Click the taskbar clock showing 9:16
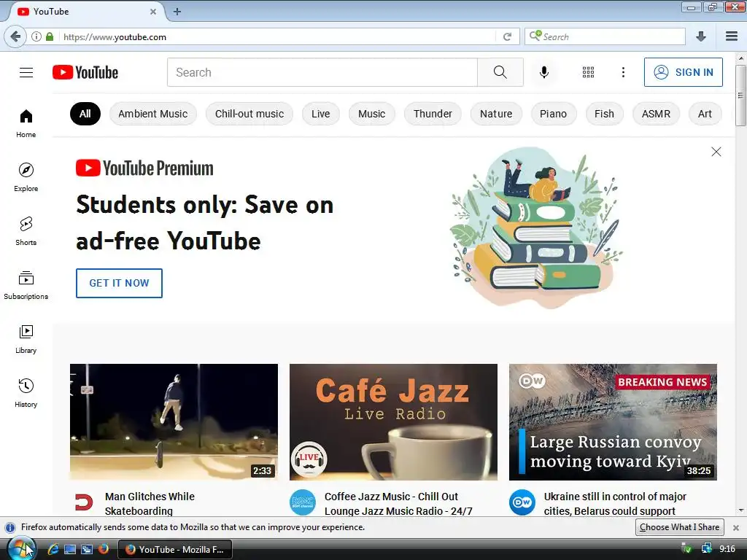Screen dimensions: 747x560 pyautogui.click(x=727, y=549)
